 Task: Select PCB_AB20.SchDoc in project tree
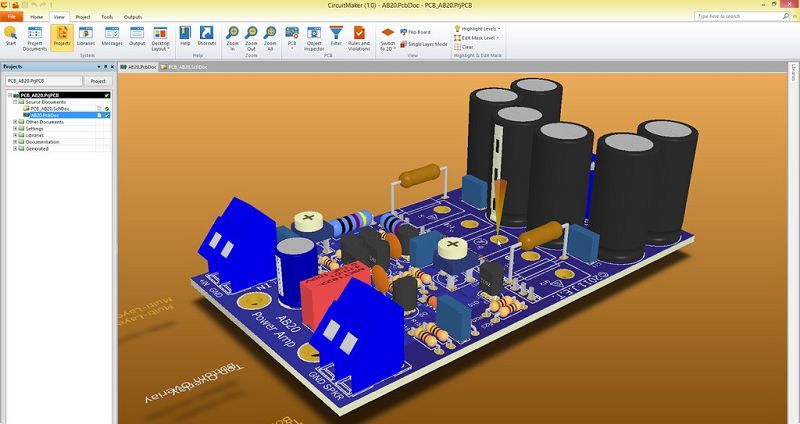coord(49,109)
